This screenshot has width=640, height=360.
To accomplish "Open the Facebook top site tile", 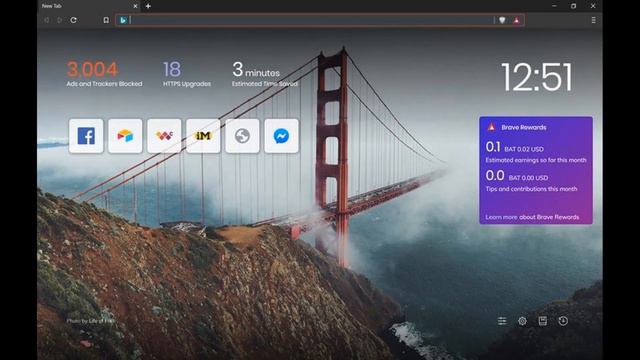I will [x=86, y=136].
